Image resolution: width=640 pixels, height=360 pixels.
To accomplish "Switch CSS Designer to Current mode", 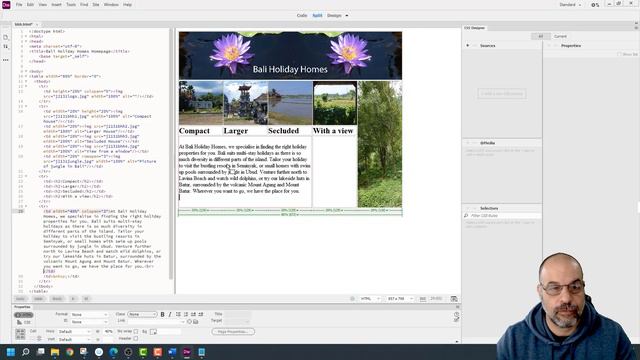I will (x=560, y=36).
